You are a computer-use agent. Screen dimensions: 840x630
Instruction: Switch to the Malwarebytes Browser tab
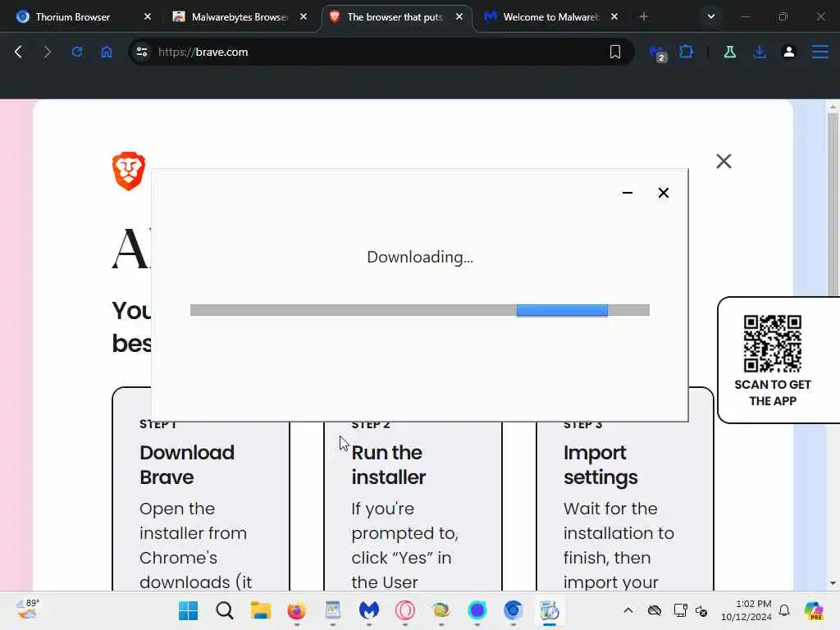240,17
